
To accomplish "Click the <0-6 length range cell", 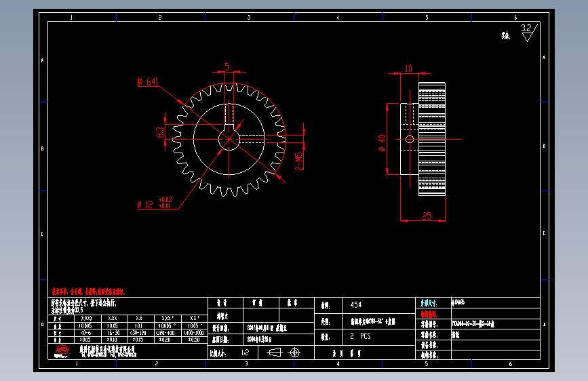I will 86,333.
